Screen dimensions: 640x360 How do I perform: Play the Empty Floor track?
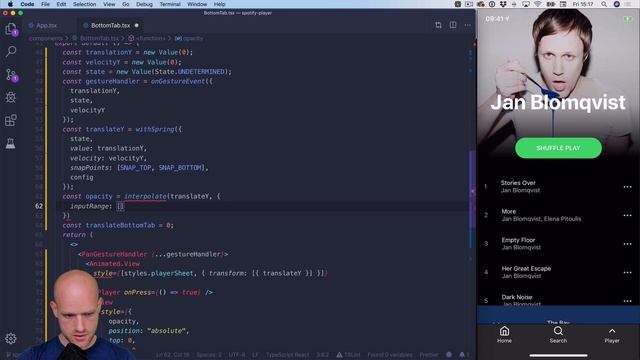pyautogui.click(x=558, y=244)
